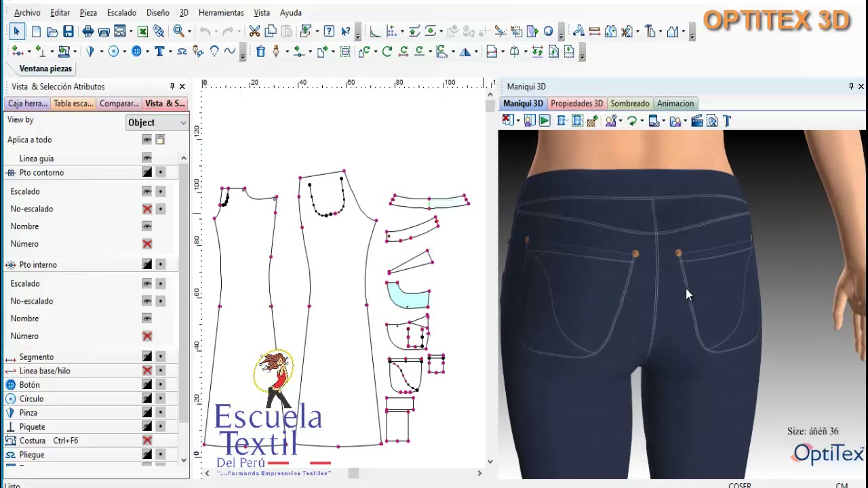Toggle visibility for Aplica a todo
This screenshot has height=488, width=868.
coord(146,140)
